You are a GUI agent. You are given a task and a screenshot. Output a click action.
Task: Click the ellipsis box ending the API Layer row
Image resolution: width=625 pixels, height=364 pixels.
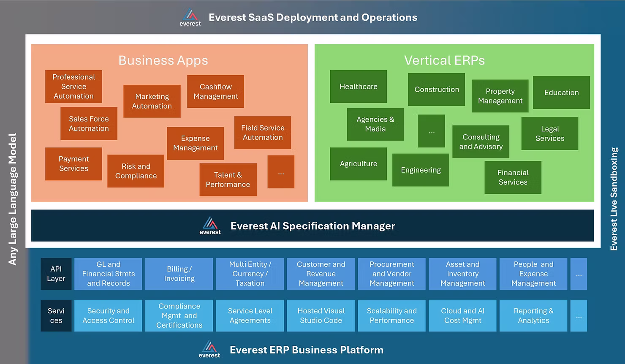(579, 274)
